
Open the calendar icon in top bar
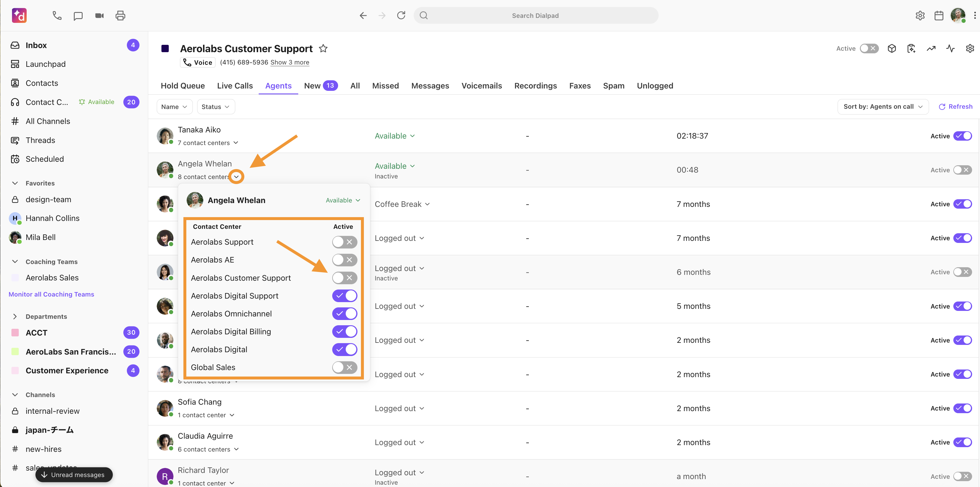(938, 16)
